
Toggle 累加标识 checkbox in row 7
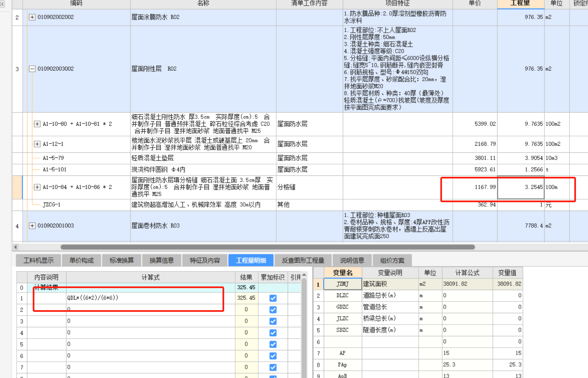[273, 367]
